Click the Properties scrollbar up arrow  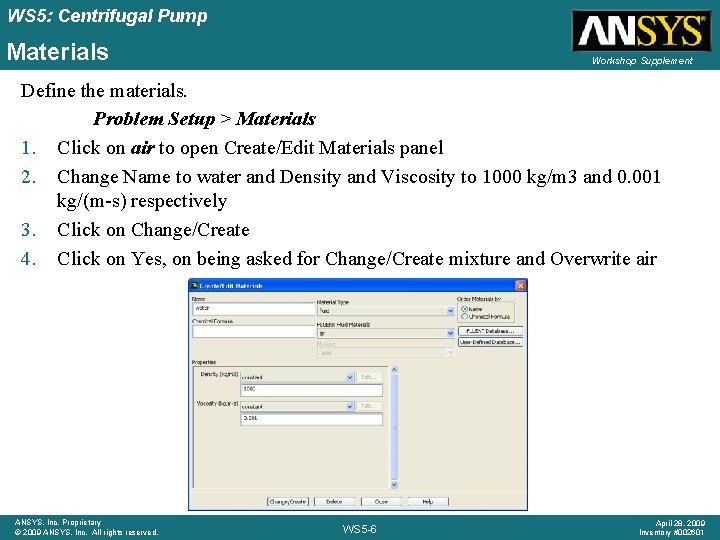pos(394,370)
